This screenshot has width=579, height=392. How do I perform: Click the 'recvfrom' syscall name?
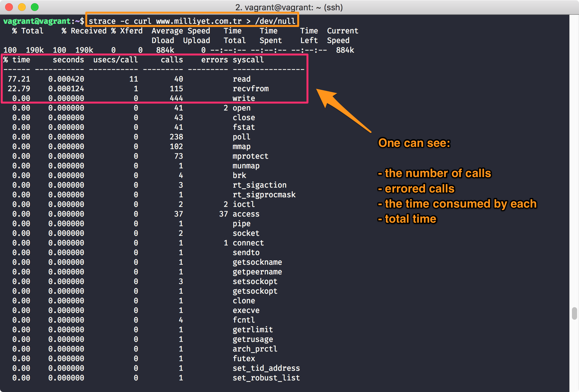pos(251,89)
